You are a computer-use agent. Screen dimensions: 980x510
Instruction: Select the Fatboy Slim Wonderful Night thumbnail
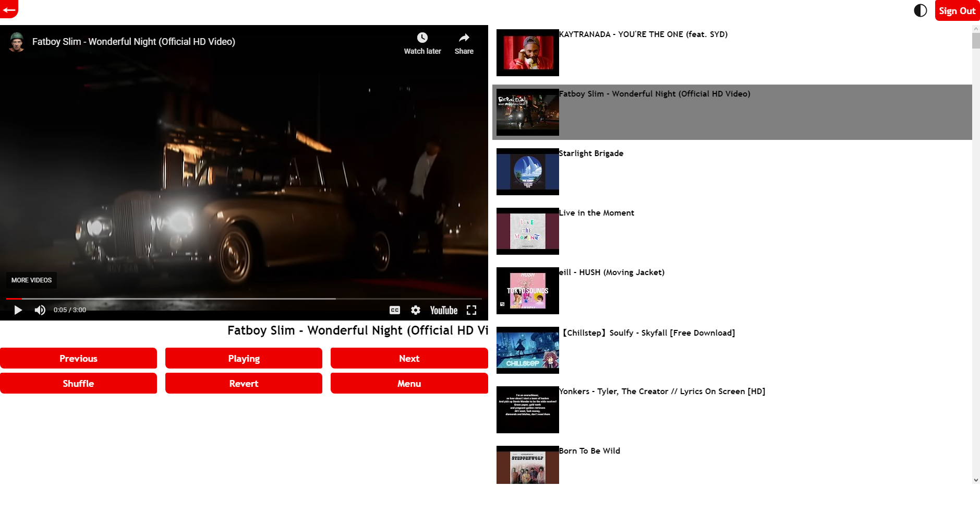tap(528, 112)
